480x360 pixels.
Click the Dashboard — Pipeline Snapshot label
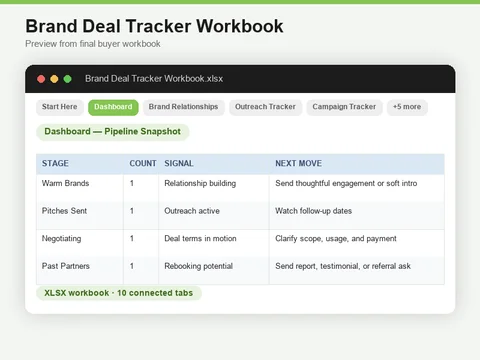[x=113, y=132]
